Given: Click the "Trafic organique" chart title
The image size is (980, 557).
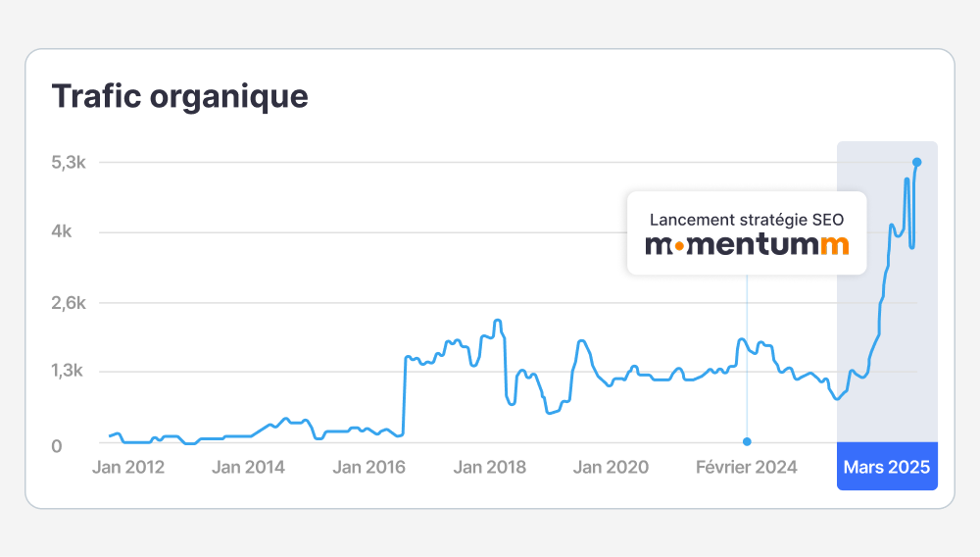Looking at the screenshot, I should [180, 97].
